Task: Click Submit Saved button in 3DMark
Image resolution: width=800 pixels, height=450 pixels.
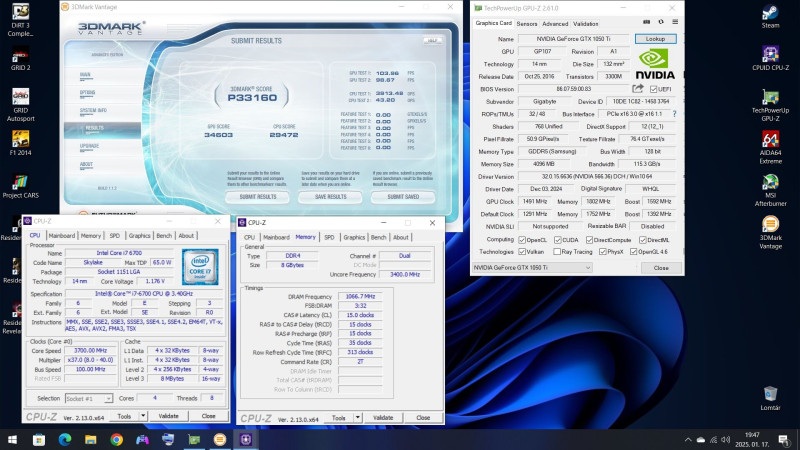Action: tap(403, 196)
